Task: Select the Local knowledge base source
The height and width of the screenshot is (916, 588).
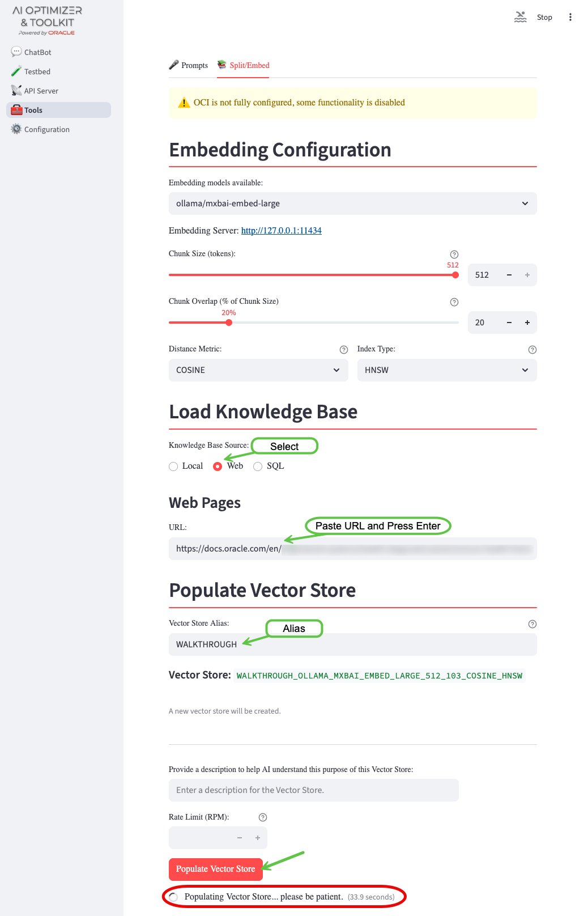Action: click(174, 467)
